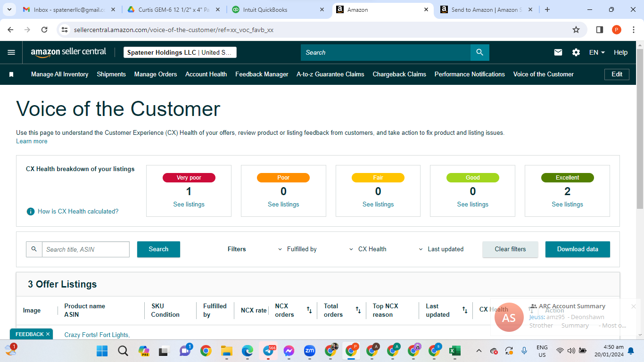Sort by NCX orders arrows
Image resolution: width=644 pixels, height=362 pixels.
pos(309,310)
